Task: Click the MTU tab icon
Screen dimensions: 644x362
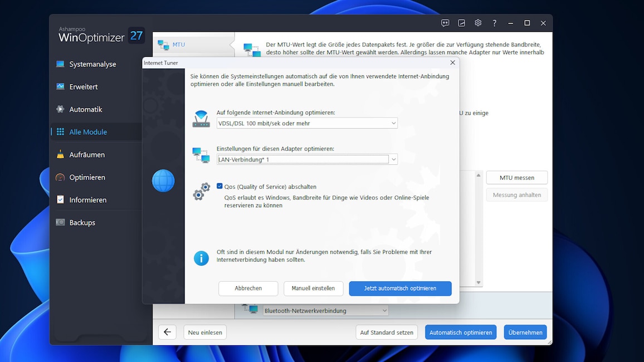Action: [163, 45]
